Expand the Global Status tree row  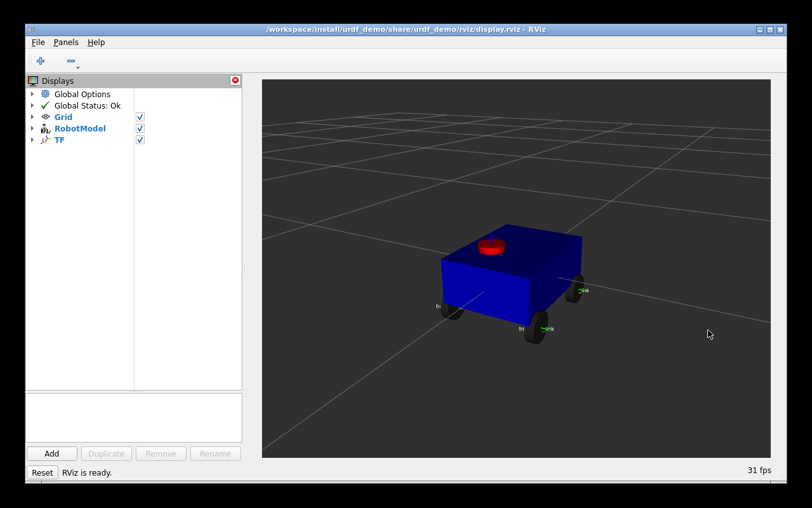32,105
